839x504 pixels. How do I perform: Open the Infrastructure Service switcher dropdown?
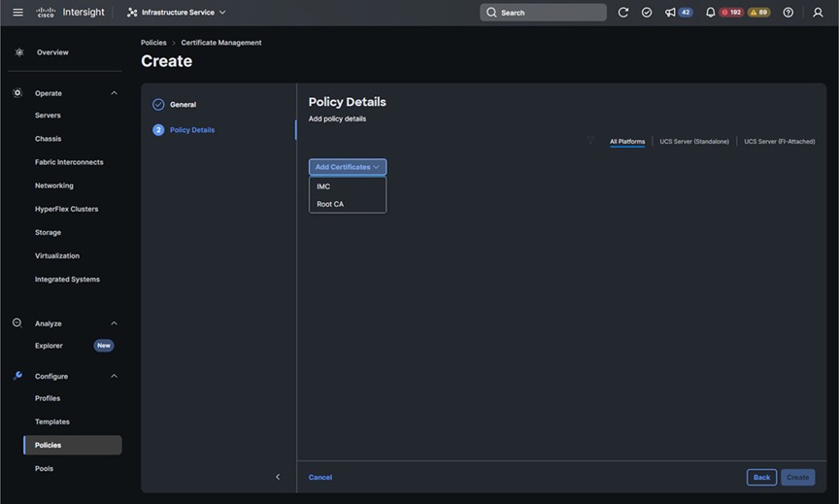coord(177,13)
